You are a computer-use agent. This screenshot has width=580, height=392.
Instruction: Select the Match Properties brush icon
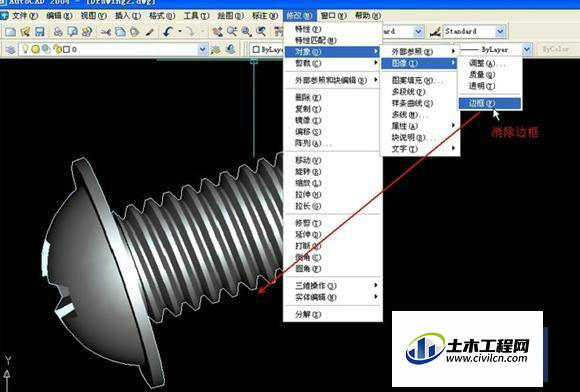(149, 32)
